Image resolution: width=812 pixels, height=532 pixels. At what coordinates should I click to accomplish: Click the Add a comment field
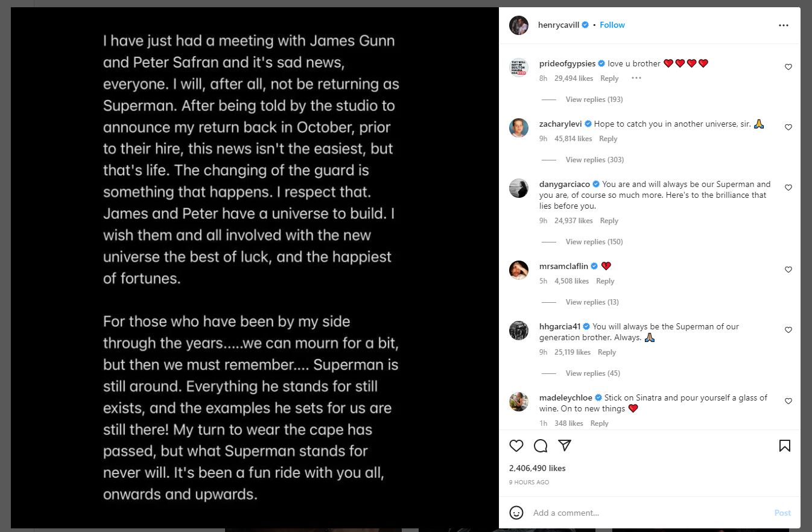pyautogui.click(x=645, y=513)
